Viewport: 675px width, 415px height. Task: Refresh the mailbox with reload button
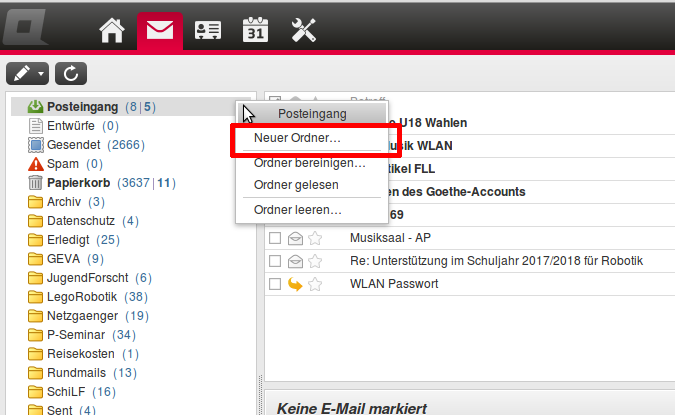pyautogui.click(x=71, y=74)
